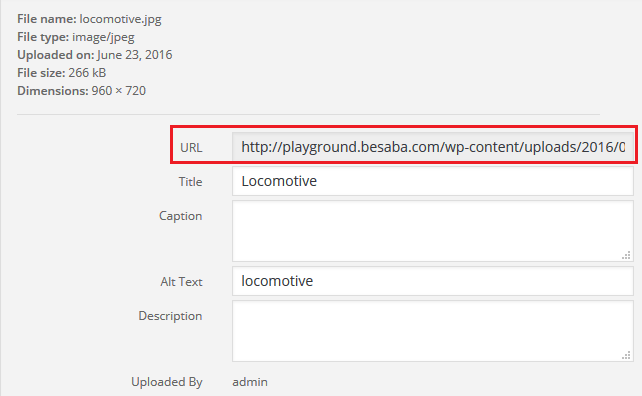Click the image/jpeg file type value
The width and height of the screenshot is (642, 396).
[103, 37]
